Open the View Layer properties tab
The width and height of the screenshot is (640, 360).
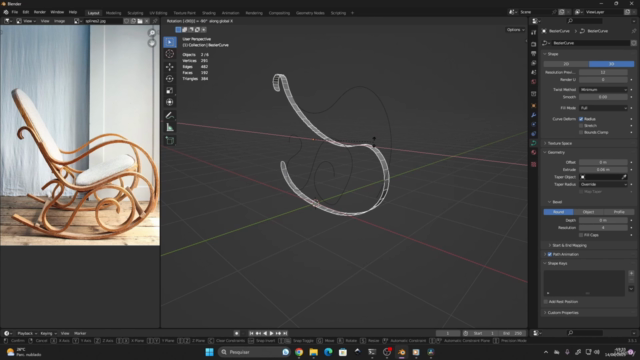pyautogui.click(x=533, y=63)
